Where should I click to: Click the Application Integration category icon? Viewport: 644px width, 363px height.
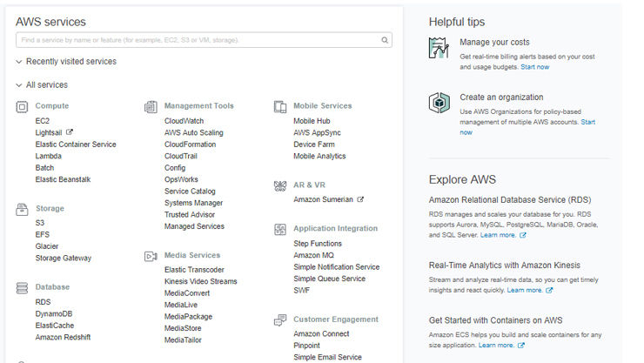click(x=280, y=229)
